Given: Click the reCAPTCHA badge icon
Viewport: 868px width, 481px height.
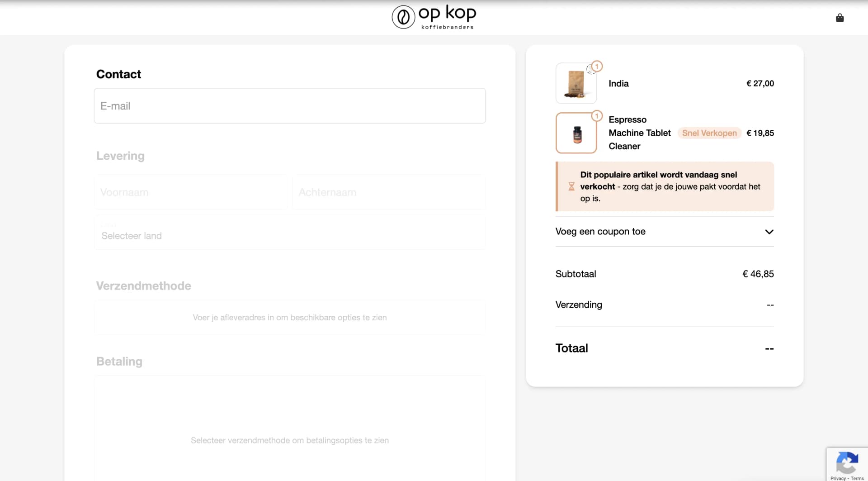Looking at the screenshot, I should click(847, 462).
